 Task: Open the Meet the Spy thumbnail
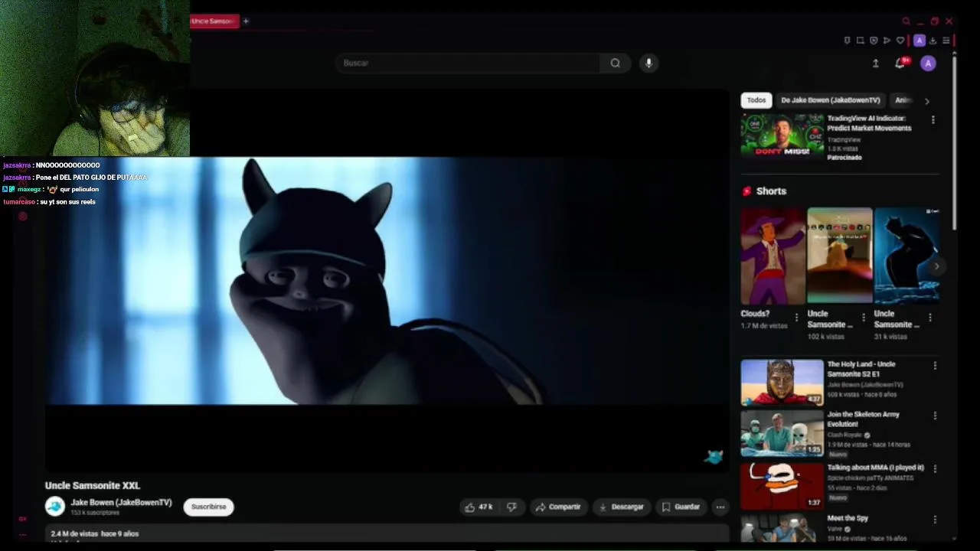point(782,529)
